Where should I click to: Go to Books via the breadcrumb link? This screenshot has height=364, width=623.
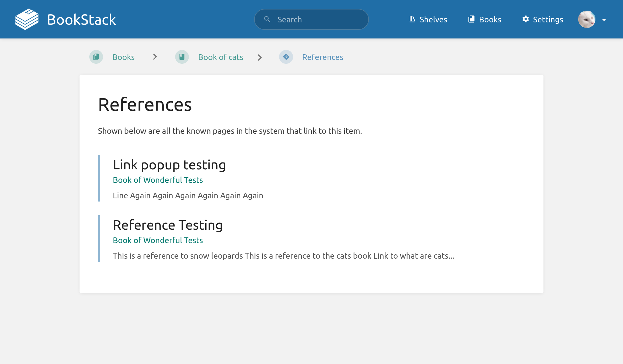tap(123, 57)
